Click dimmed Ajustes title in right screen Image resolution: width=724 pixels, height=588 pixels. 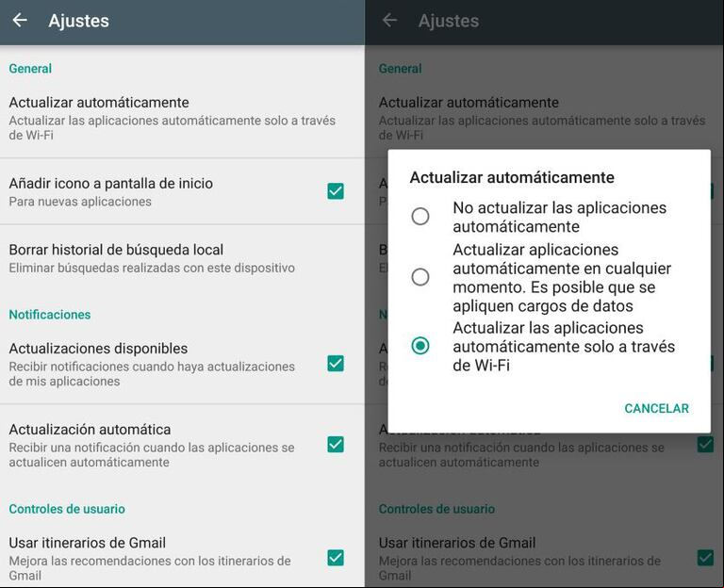pyautogui.click(x=449, y=21)
